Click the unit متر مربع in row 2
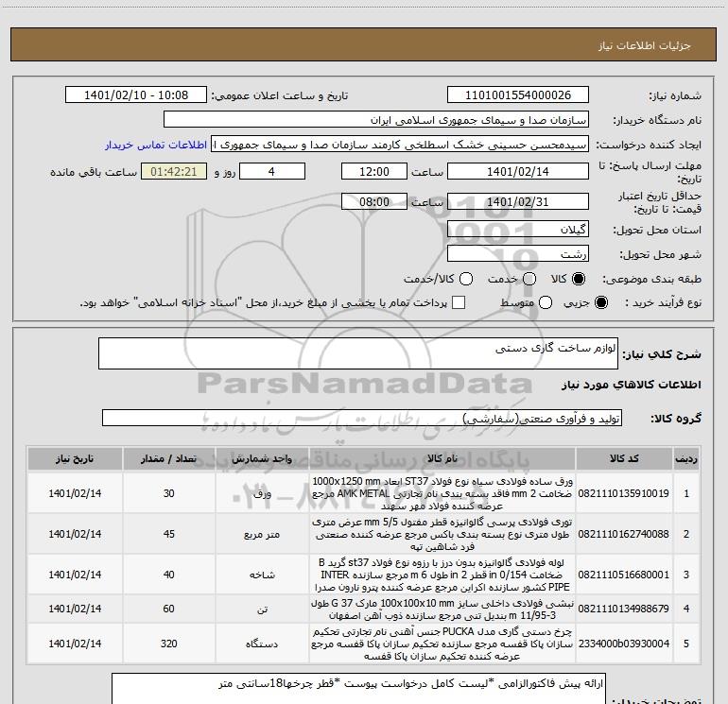Viewport: 728px width, 704px height. pyautogui.click(x=262, y=535)
